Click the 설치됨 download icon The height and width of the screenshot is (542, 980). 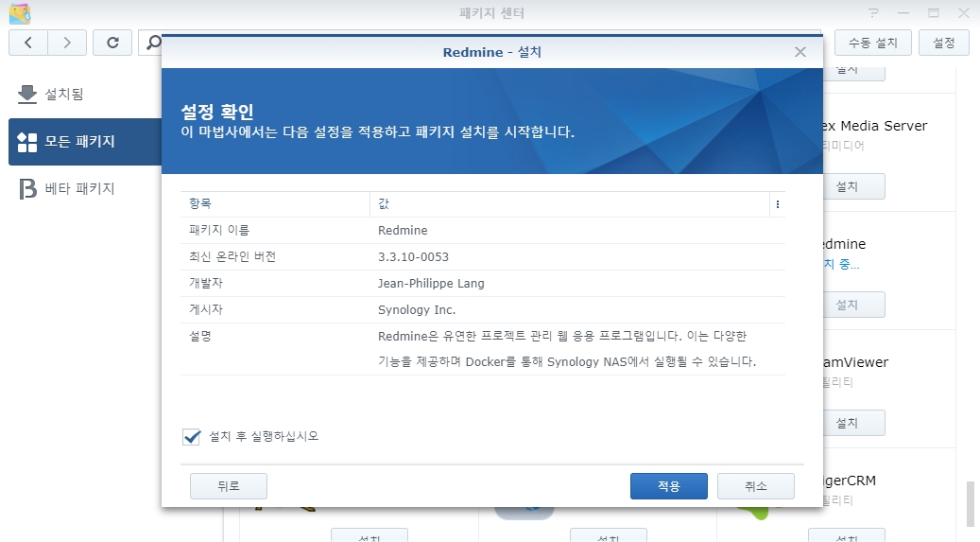[x=27, y=94]
